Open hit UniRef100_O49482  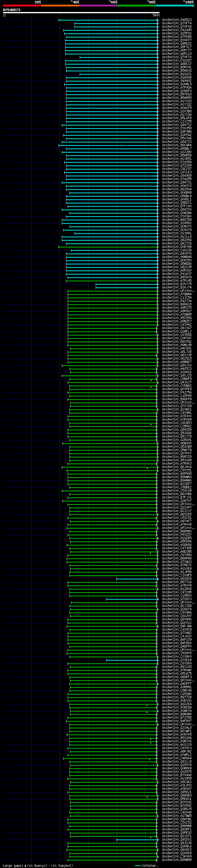pos(177,81)
